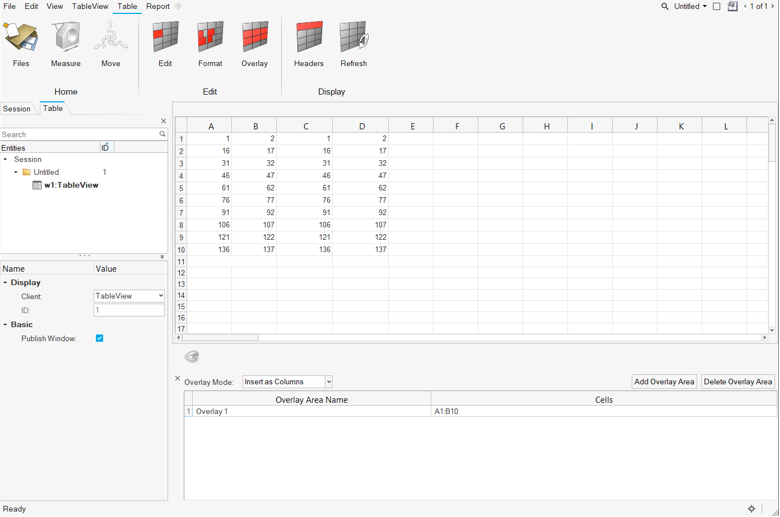Switch to the Session tab
The height and width of the screenshot is (517, 780).
17,109
